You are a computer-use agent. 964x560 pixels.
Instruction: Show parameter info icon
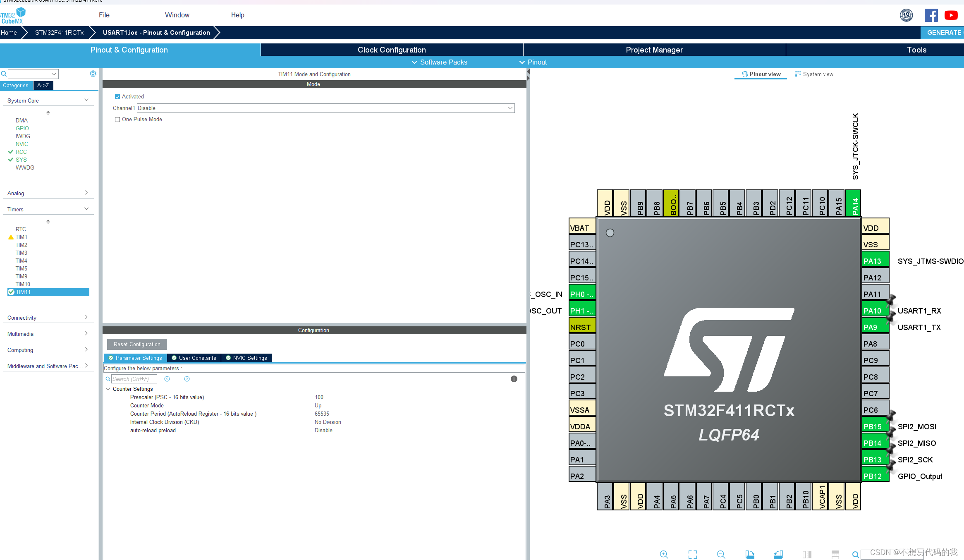(514, 379)
